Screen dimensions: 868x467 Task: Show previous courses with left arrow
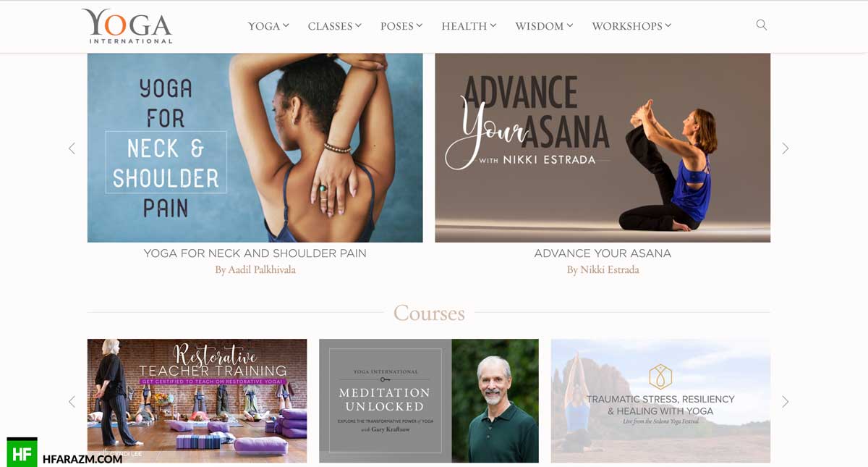click(72, 401)
